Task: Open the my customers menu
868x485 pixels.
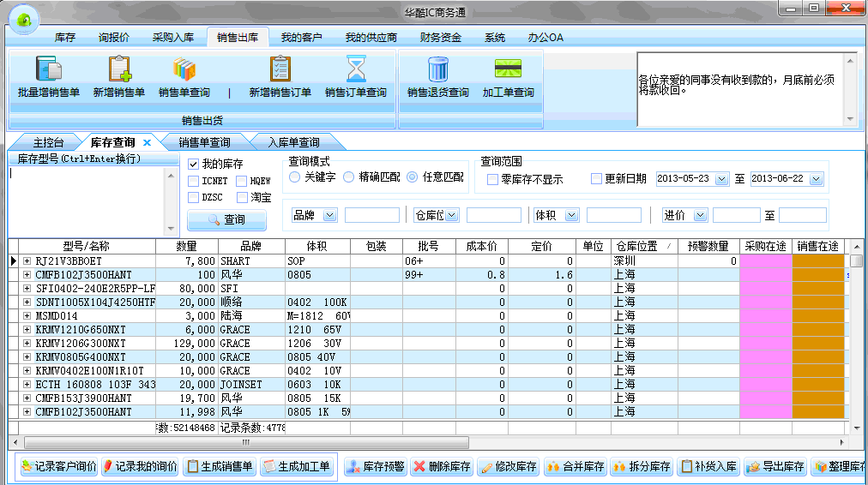Action: pos(302,38)
